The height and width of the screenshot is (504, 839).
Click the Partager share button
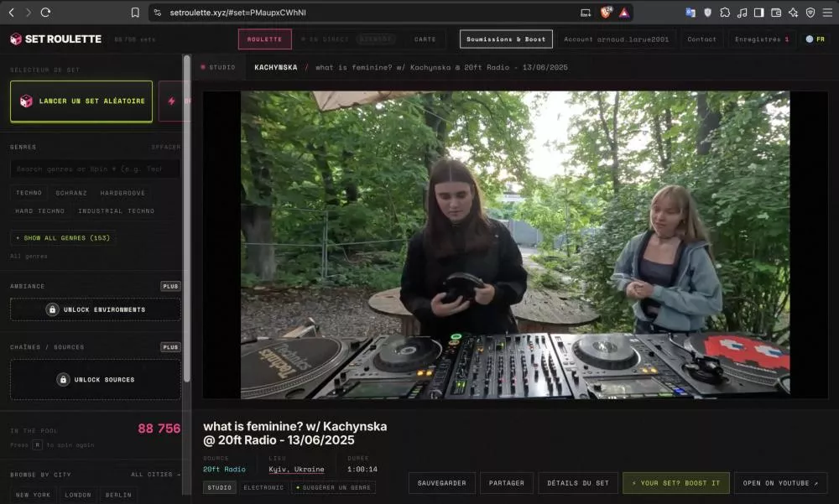pos(507,483)
